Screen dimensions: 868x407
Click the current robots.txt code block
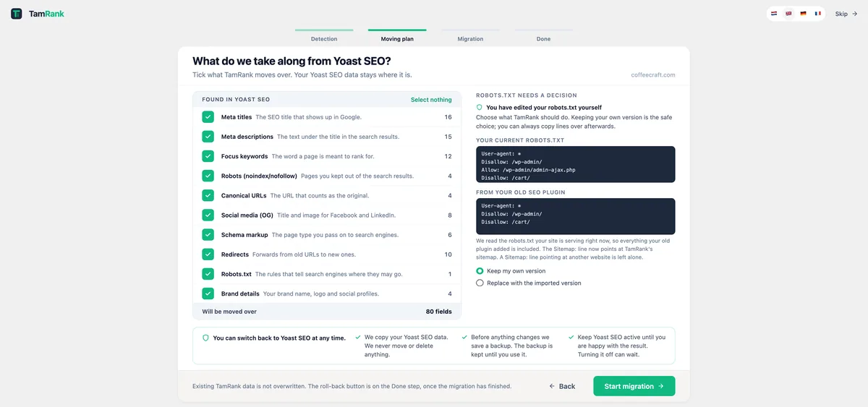(x=576, y=164)
